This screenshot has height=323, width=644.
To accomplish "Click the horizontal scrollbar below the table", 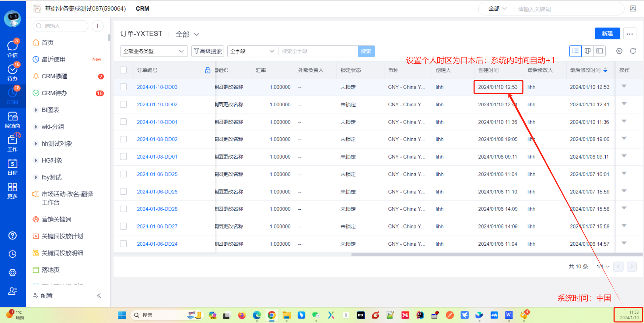I will click(x=497, y=255).
